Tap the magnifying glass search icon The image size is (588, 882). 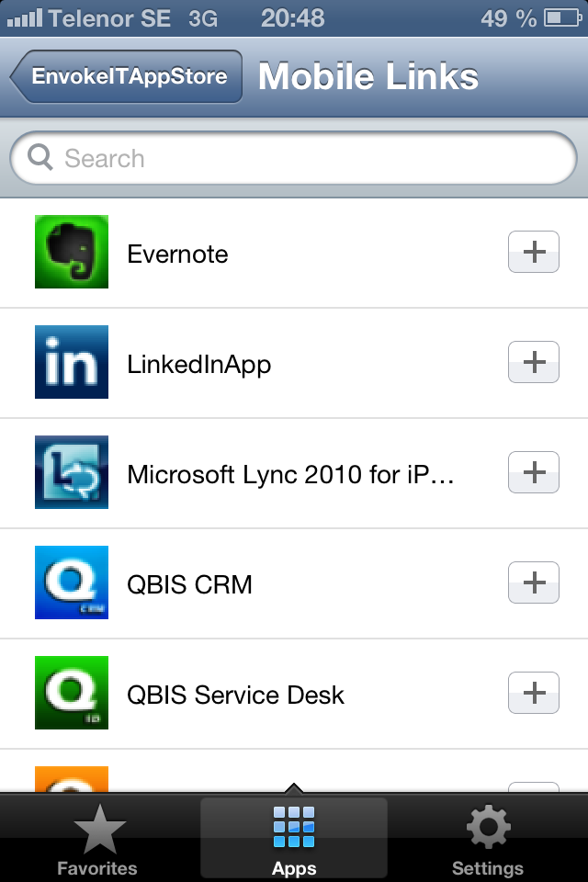40,158
